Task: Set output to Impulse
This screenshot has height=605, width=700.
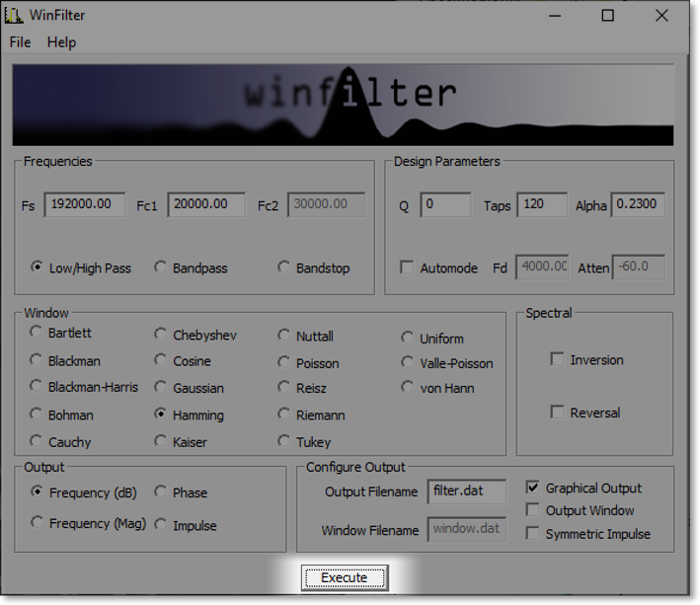Action: point(161,525)
